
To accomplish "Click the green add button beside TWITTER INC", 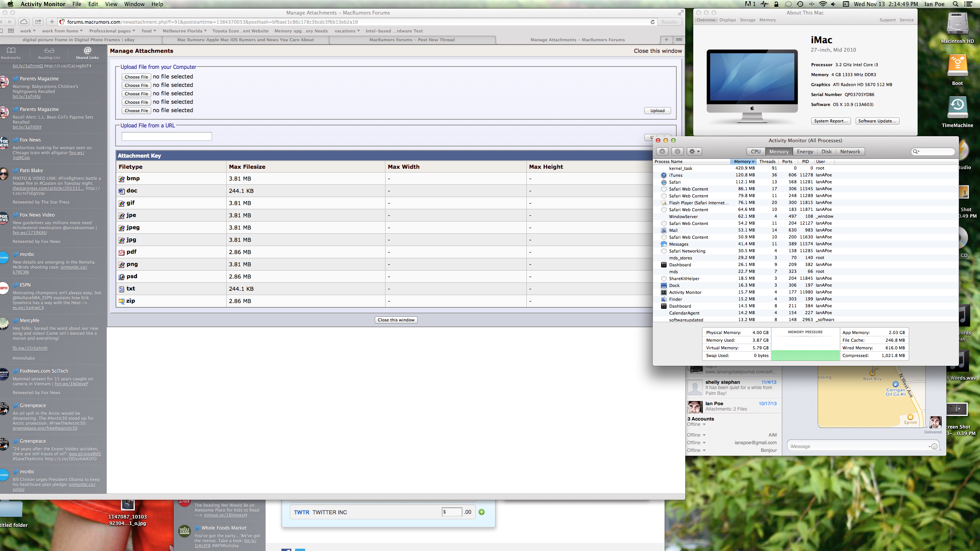I will tap(482, 512).
